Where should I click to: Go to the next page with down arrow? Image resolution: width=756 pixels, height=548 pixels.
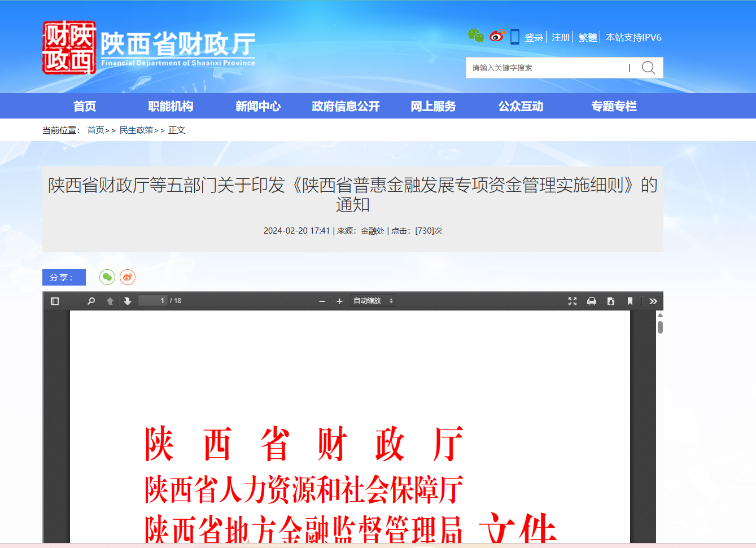tap(128, 301)
